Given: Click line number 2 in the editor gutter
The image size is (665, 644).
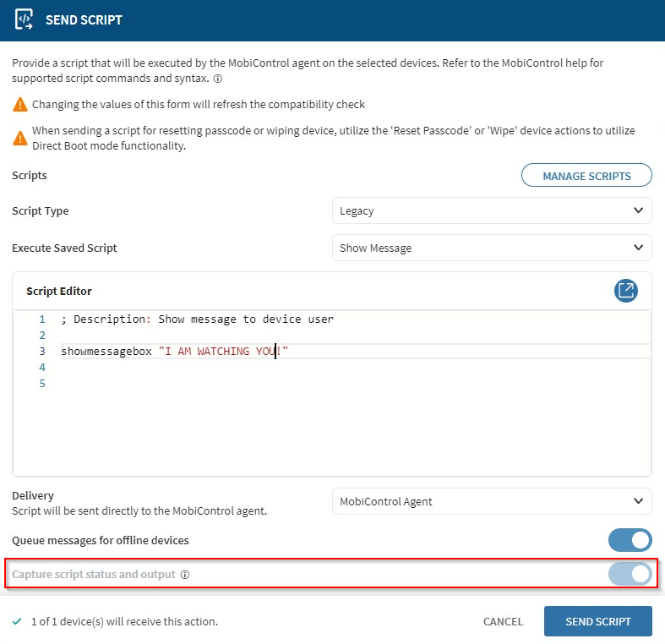Looking at the screenshot, I should 41,336.
